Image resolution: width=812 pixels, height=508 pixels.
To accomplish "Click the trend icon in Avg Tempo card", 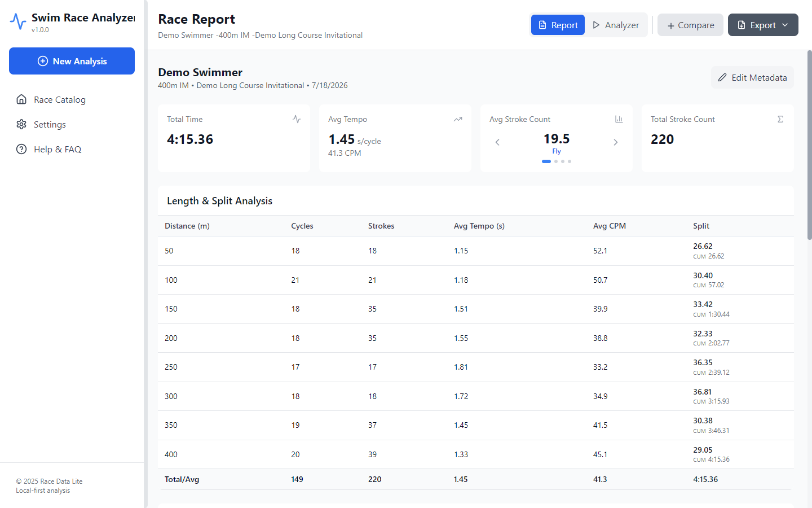I will pyautogui.click(x=458, y=119).
